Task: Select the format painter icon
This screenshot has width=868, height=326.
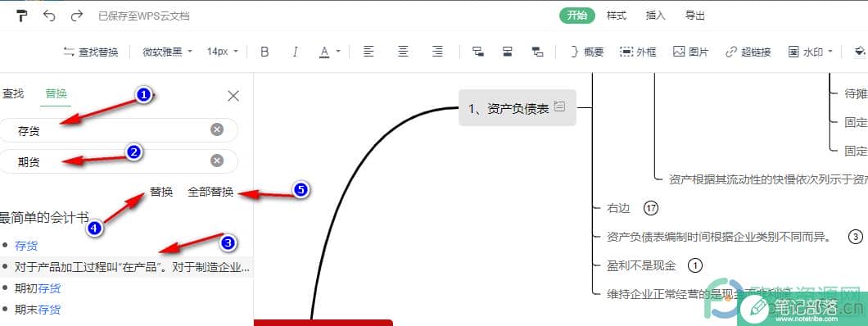Action: pos(21,16)
